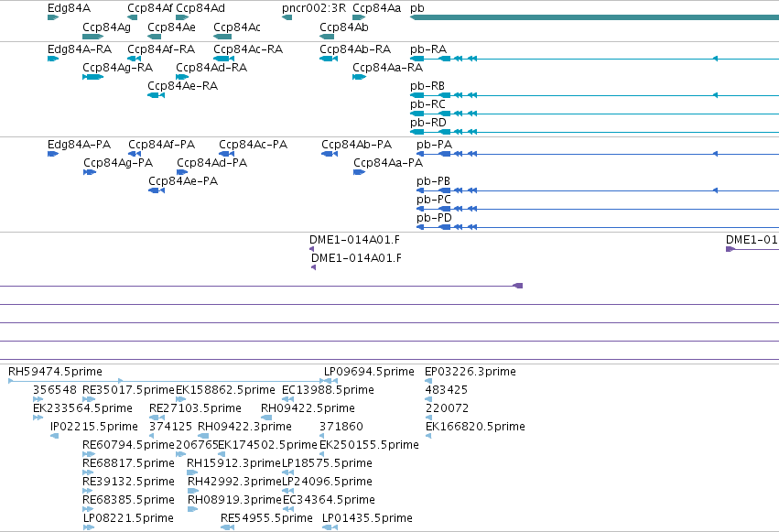Click the Ccp84Ac gene label

pos(237,27)
